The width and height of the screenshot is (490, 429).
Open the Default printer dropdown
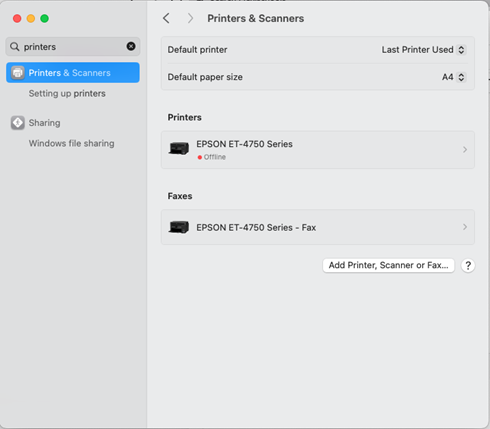coord(424,50)
